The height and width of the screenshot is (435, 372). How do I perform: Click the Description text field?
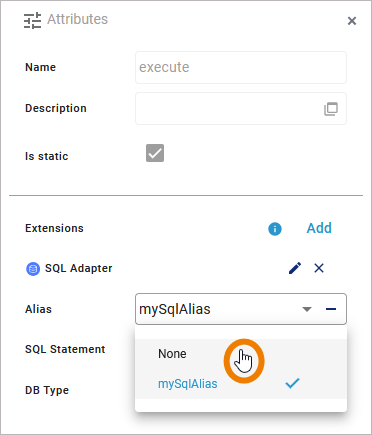point(241,109)
